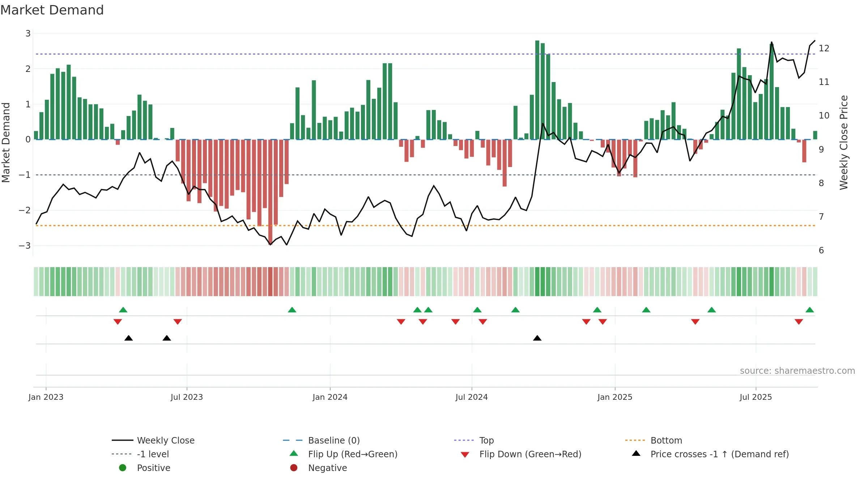Select the red Flip Down triangle in early April 2024
This screenshot has height=488, width=868.
(401, 322)
